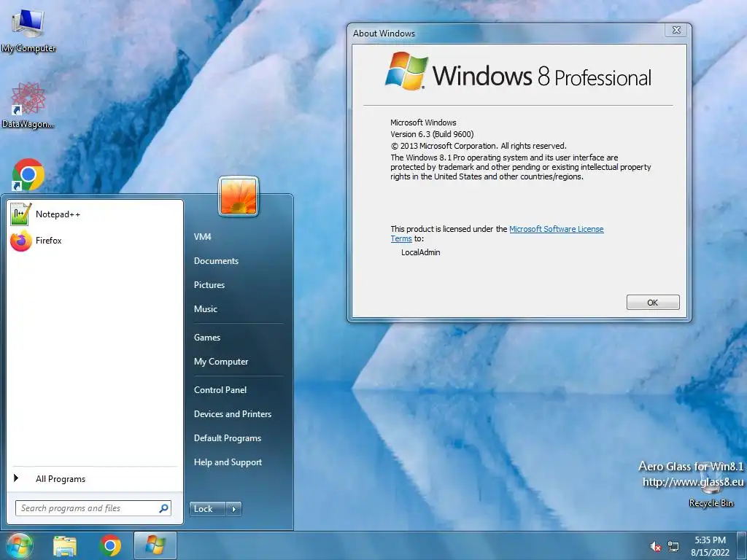The image size is (747, 560).
Task: Open the Microsoft Software License Terms link
Action: click(x=556, y=229)
